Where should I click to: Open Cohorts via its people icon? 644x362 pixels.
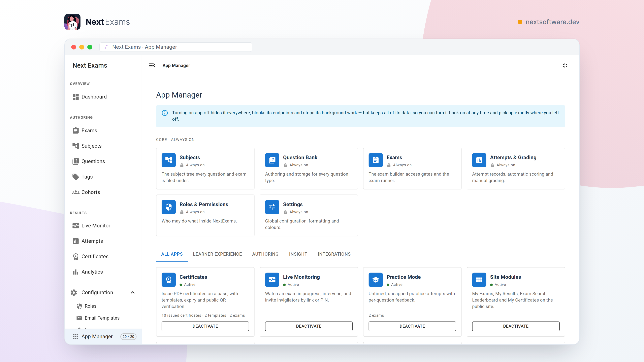(x=75, y=192)
